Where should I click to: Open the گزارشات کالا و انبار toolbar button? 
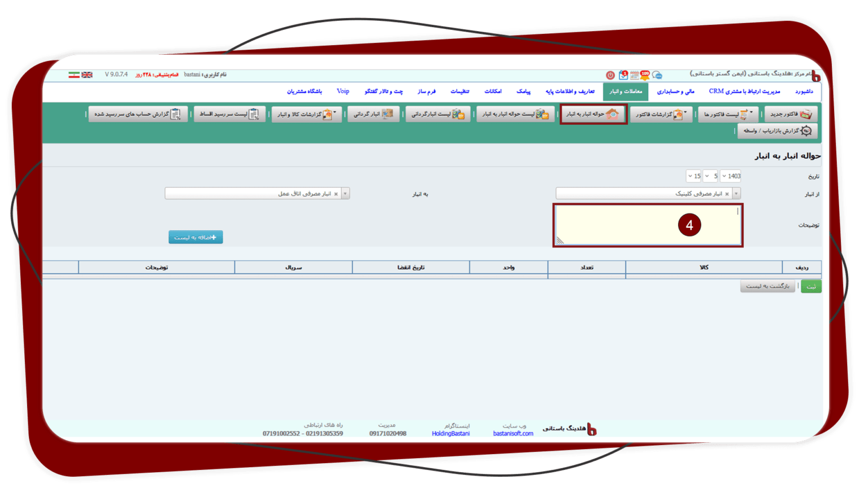tap(306, 114)
